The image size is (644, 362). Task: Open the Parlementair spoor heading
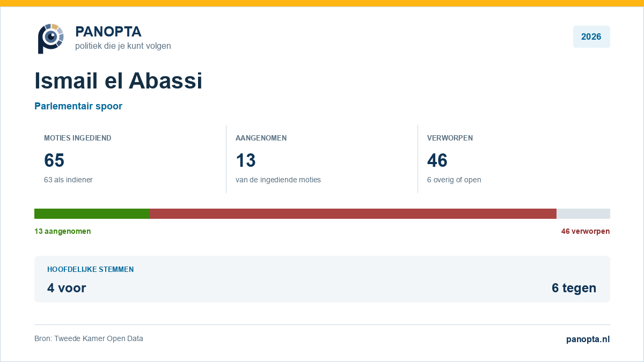tap(78, 106)
